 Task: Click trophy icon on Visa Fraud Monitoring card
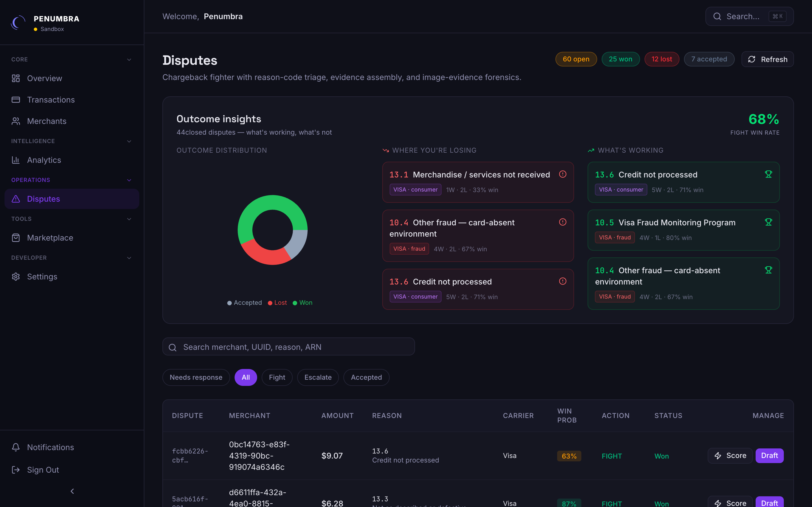coord(768,222)
